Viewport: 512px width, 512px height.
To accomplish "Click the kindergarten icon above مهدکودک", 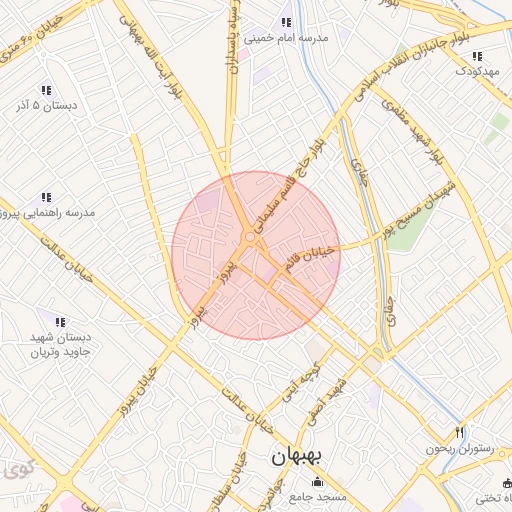I will coord(477,57).
